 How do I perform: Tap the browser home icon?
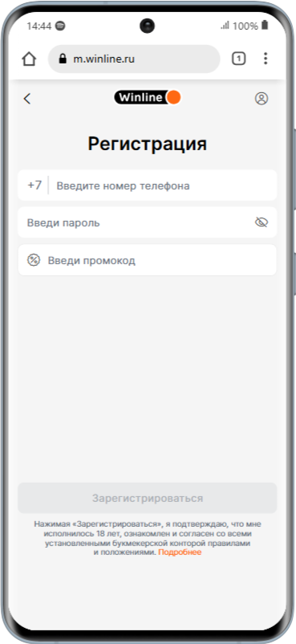point(29,59)
